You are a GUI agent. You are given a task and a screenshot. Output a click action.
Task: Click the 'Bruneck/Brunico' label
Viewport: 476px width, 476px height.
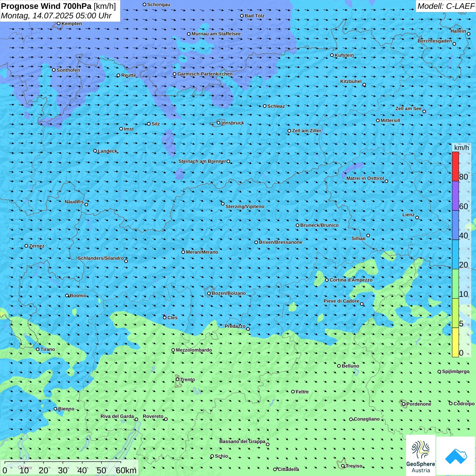319,225
